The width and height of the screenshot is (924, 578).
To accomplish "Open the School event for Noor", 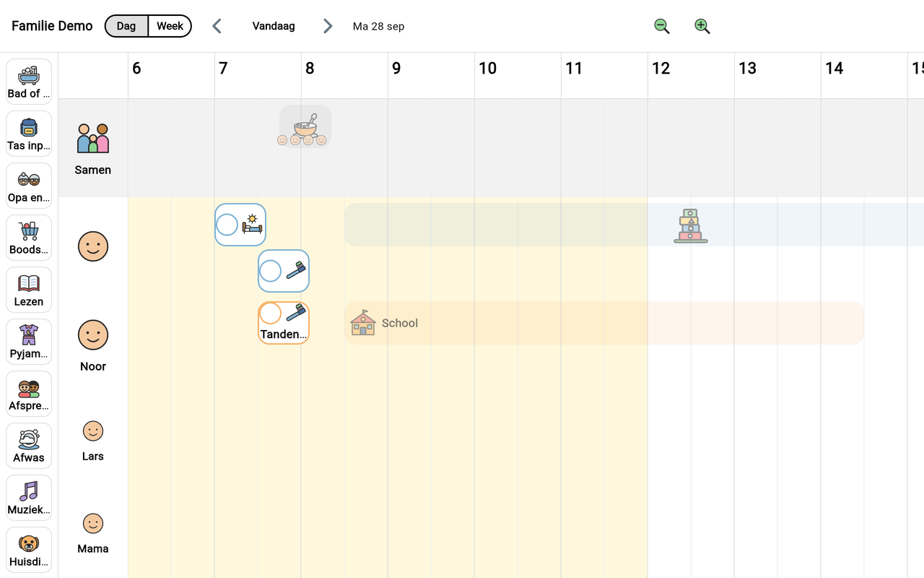I will tap(604, 323).
